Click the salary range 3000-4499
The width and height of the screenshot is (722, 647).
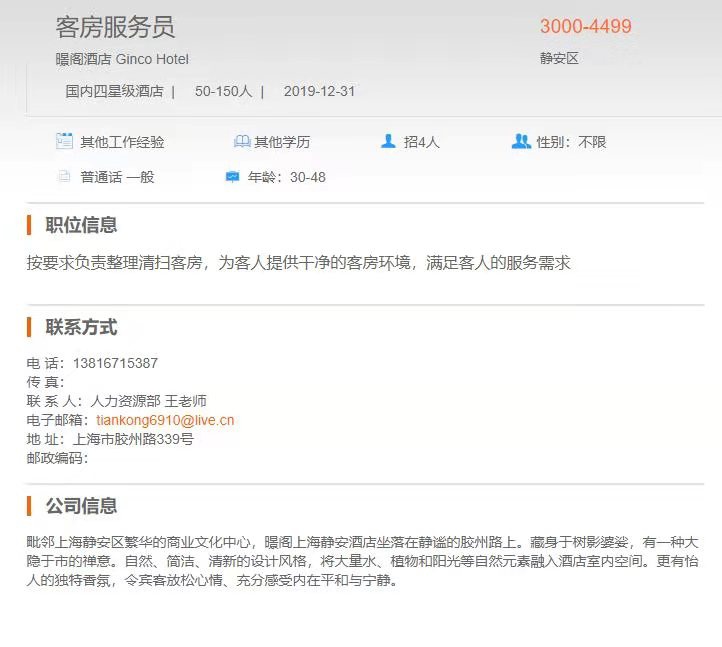pos(586,27)
